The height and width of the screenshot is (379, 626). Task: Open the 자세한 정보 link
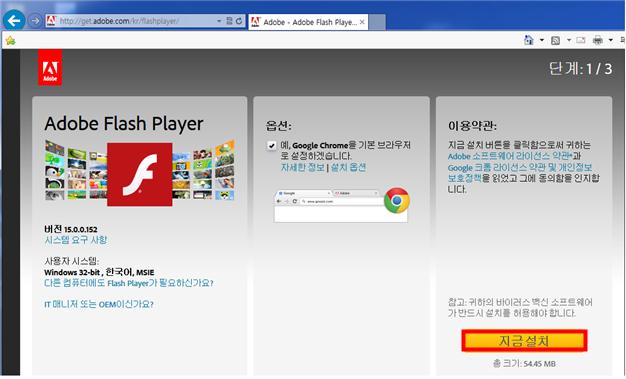coord(303,167)
